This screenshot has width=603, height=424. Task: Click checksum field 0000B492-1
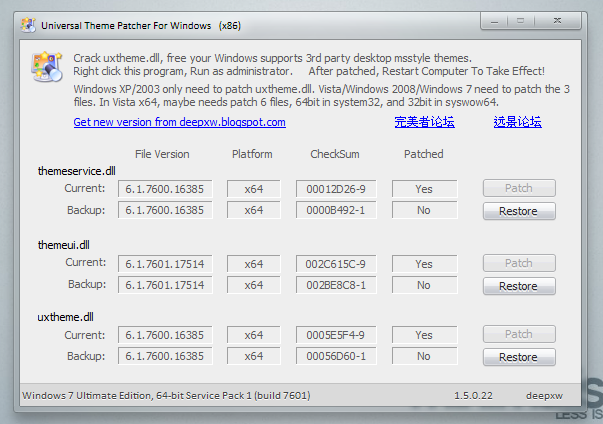tap(336, 210)
